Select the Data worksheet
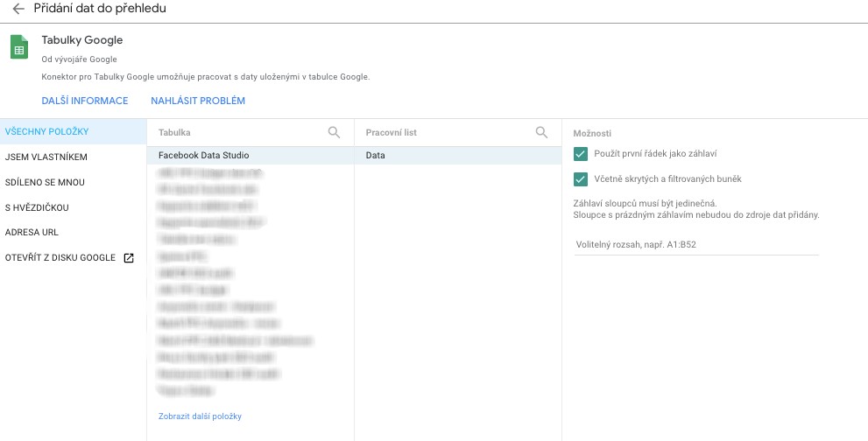This screenshot has width=868, height=441. click(x=376, y=156)
